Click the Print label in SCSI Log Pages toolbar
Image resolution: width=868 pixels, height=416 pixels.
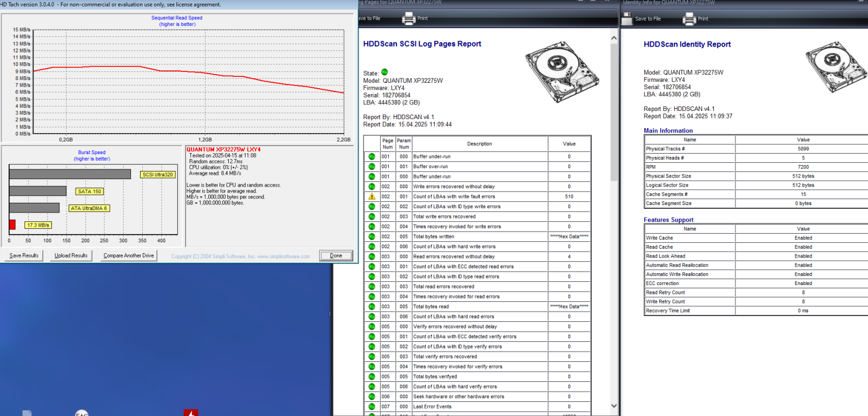[x=422, y=18]
